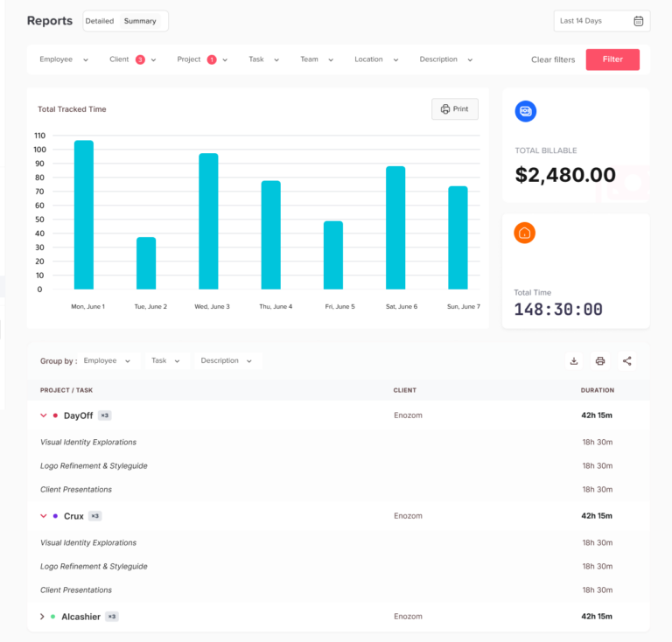
Task: Click the Client filter badge showing 3
Action: [140, 60]
